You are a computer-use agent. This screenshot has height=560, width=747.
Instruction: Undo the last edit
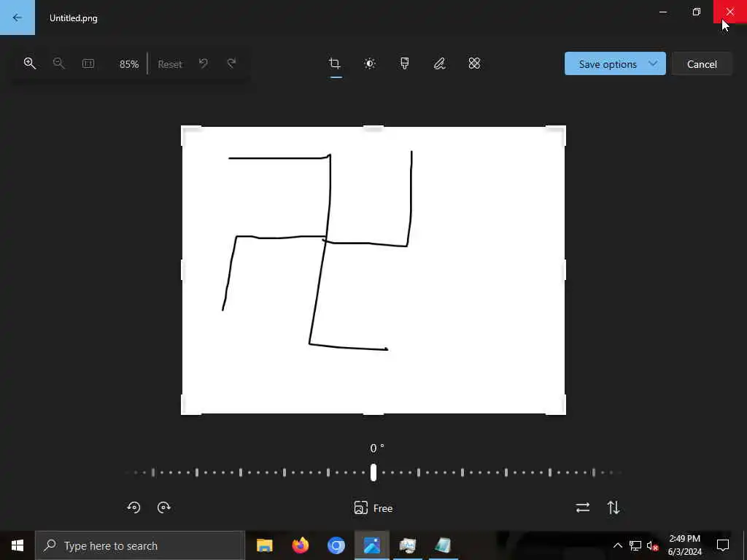[x=204, y=63]
